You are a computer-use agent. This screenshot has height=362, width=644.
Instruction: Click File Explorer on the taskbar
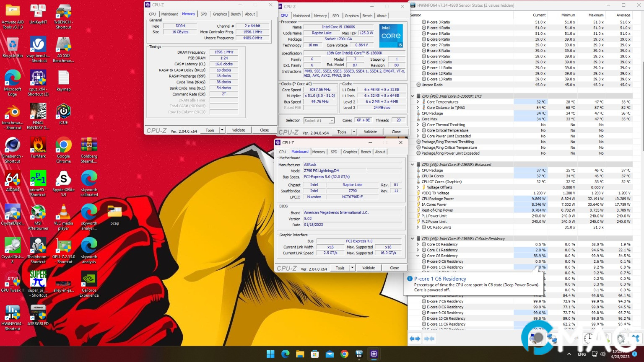point(300,354)
